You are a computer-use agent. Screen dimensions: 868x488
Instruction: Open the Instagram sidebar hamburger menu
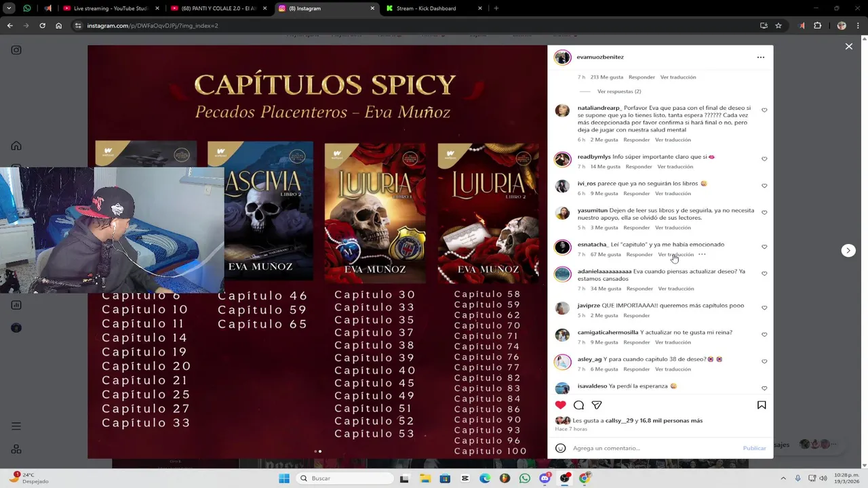pos(16,426)
